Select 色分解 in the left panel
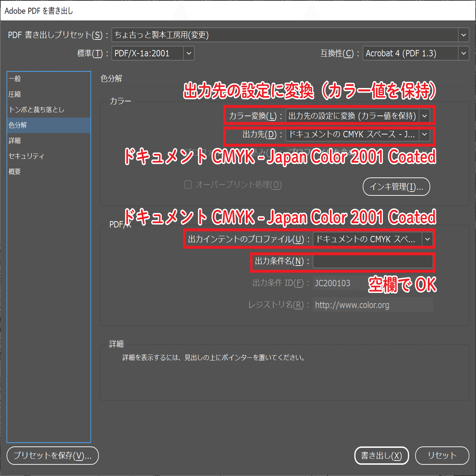This screenshot has height=476, width=476. click(x=49, y=125)
